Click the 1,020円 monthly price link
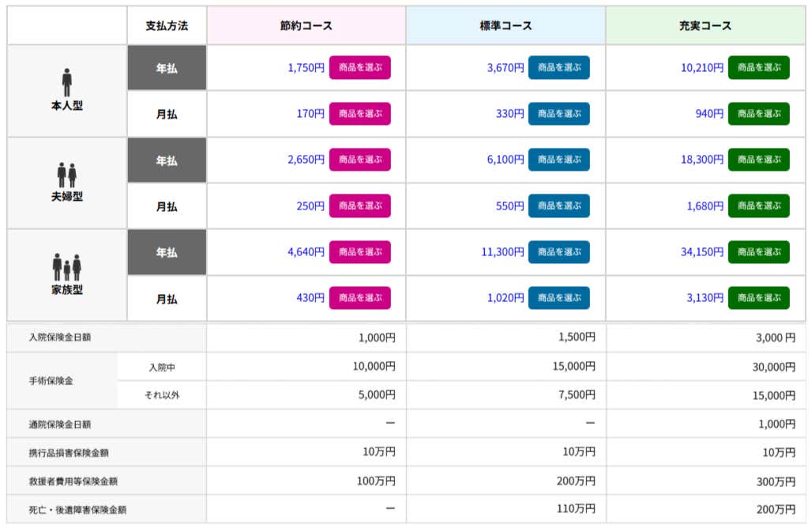 pyautogui.click(x=502, y=298)
